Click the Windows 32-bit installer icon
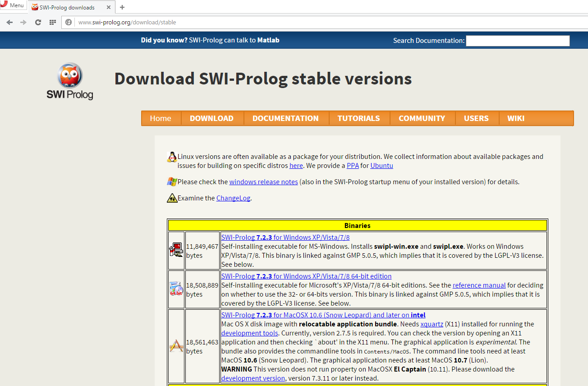The image size is (588, 386). (176, 251)
